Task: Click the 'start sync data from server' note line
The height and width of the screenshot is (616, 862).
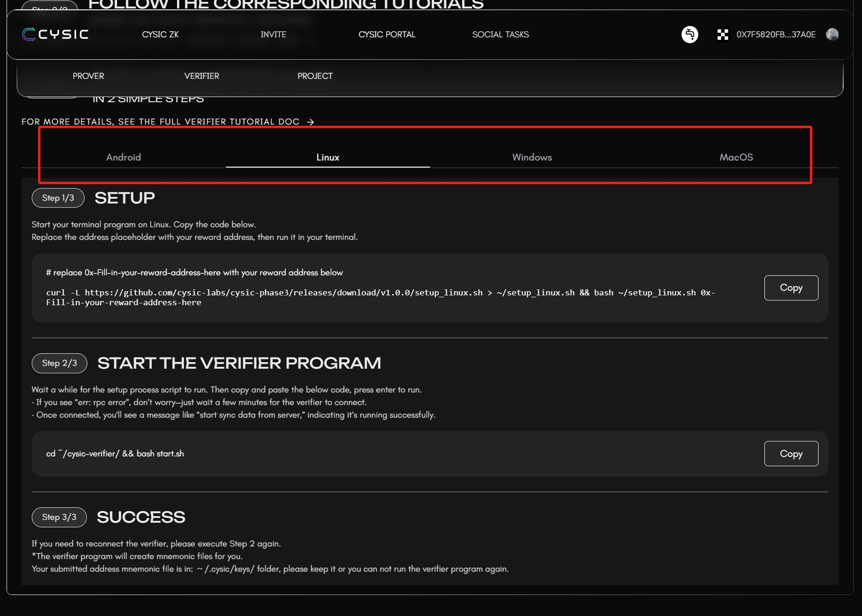Action: click(x=233, y=415)
